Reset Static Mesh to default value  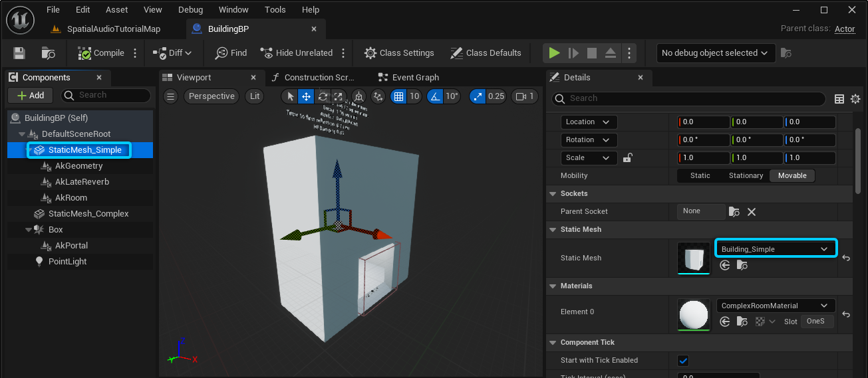846,258
